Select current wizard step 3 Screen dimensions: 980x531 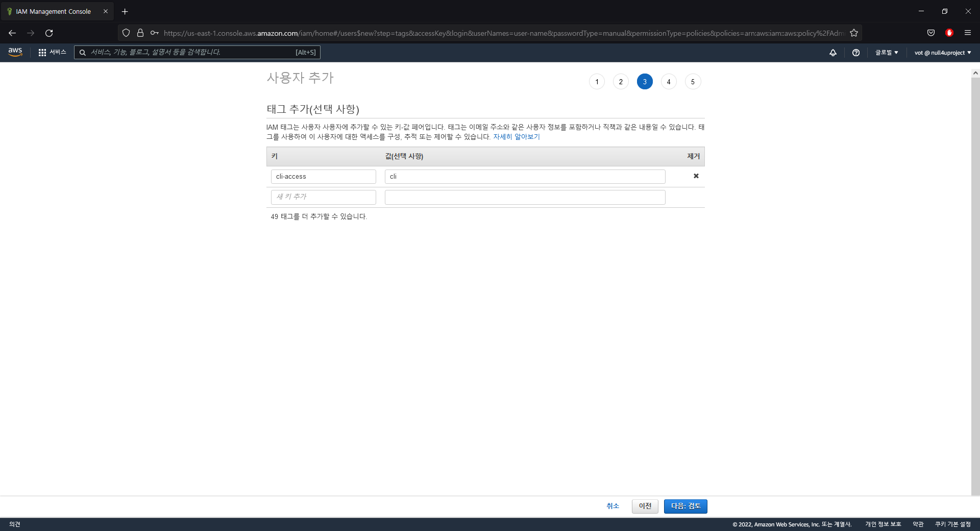(x=645, y=82)
